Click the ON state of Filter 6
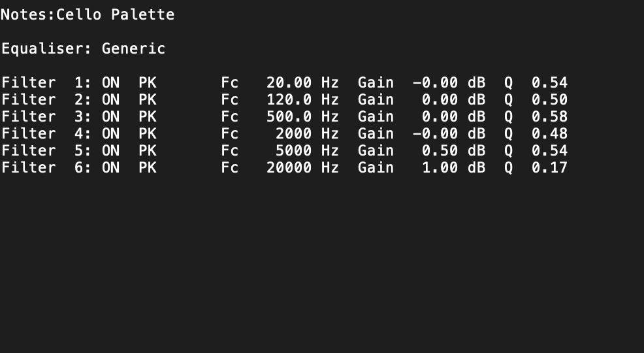This screenshot has width=644, height=353. 110,167
